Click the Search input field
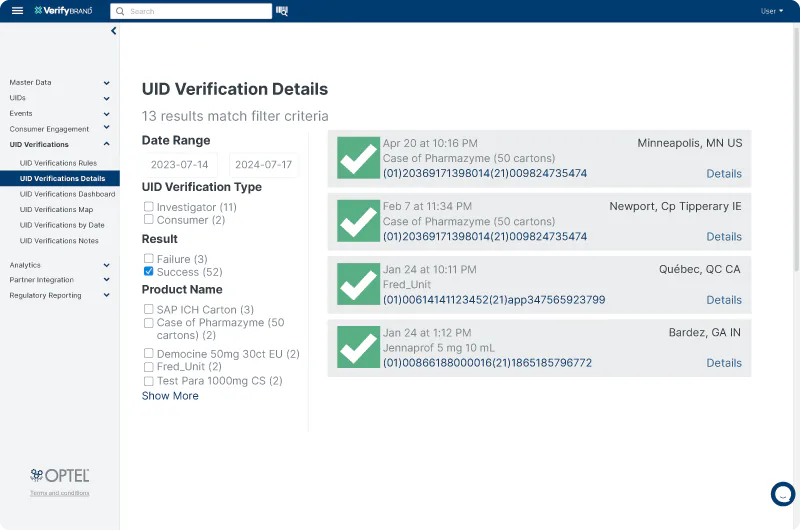 coord(191,11)
